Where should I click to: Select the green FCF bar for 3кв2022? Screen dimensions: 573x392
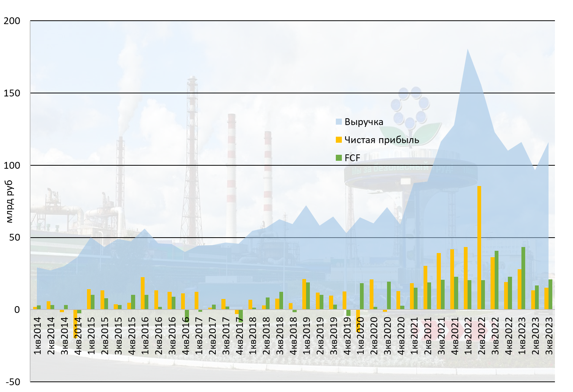tap(496, 280)
